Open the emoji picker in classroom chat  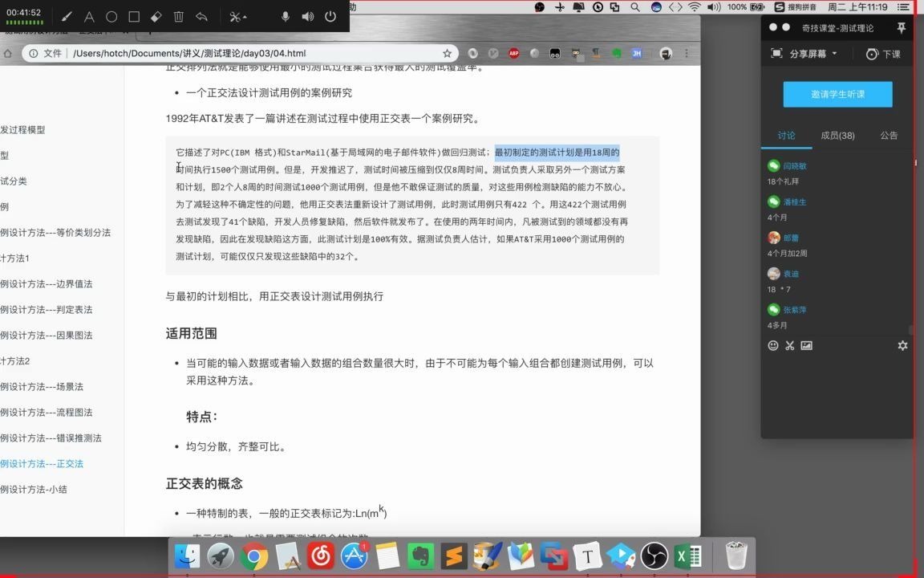pyautogui.click(x=772, y=345)
